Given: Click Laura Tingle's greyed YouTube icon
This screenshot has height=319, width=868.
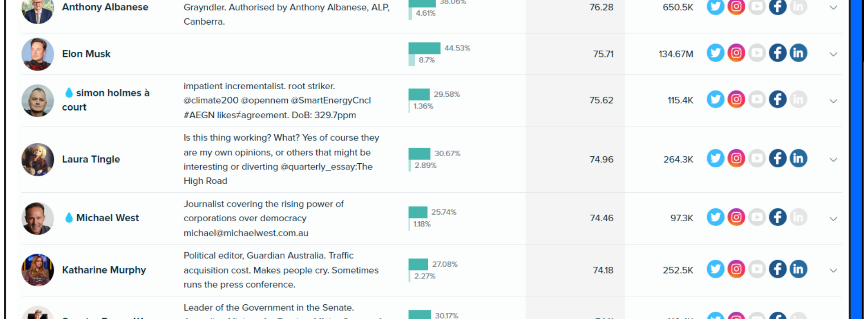Looking at the screenshot, I should click(x=757, y=158).
